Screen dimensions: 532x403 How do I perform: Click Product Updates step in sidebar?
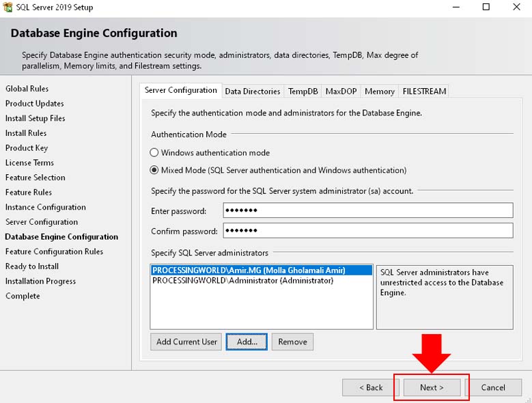35,103
